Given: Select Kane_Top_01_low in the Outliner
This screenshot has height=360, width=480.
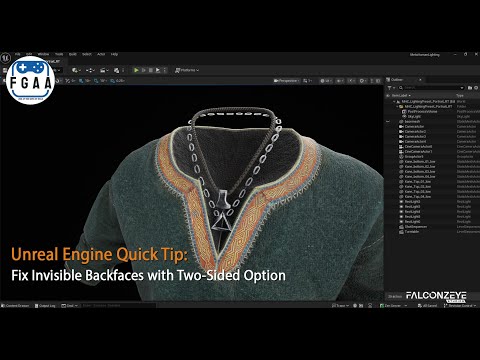Looking at the screenshot, I should [x=418, y=182].
